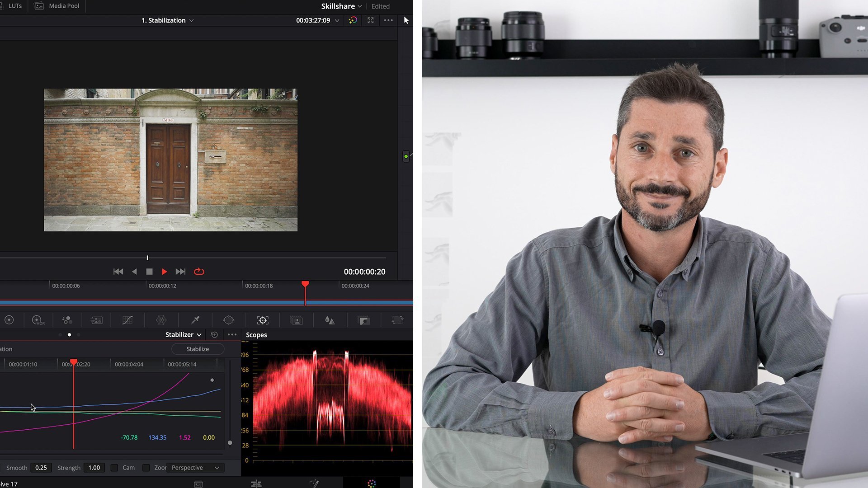This screenshot has height=488, width=868.
Task: Enable the Zoom checkbox
Action: tap(146, 468)
